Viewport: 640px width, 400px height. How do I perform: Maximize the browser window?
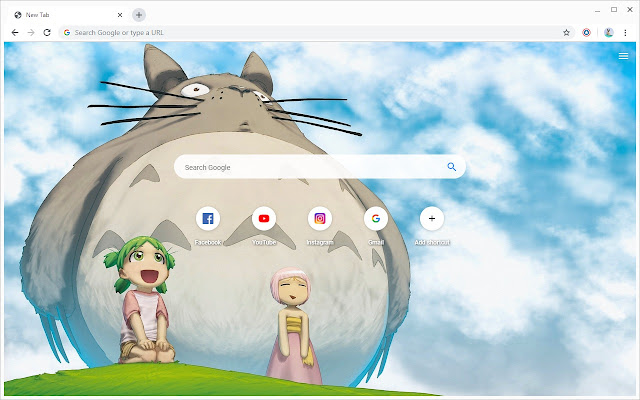tap(614, 10)
